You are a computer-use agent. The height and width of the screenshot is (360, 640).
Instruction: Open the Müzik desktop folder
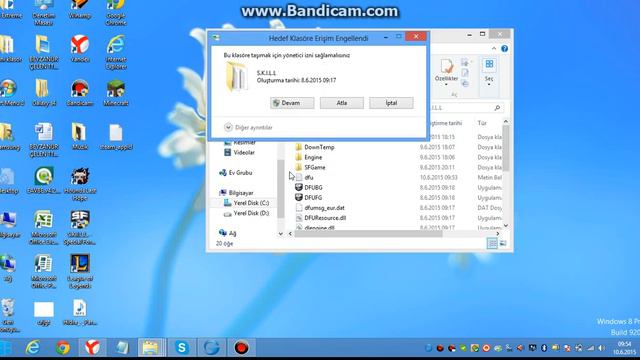point(80,136)
